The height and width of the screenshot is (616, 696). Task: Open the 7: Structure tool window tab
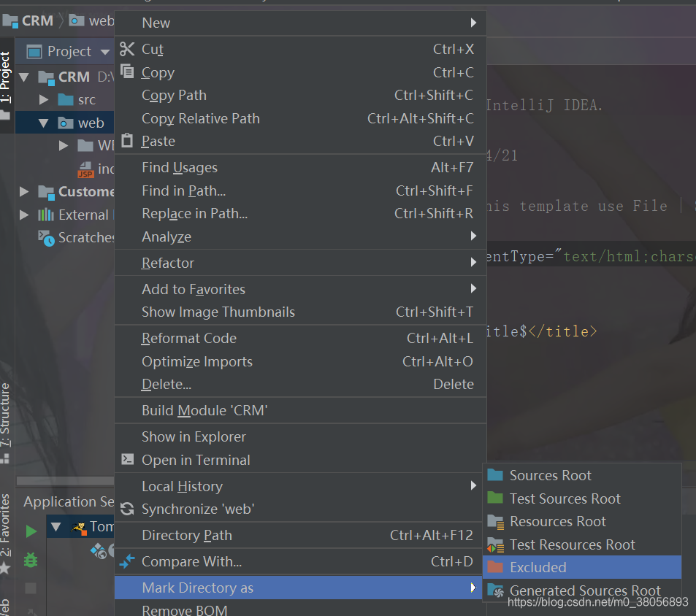(x=5, y=423)
